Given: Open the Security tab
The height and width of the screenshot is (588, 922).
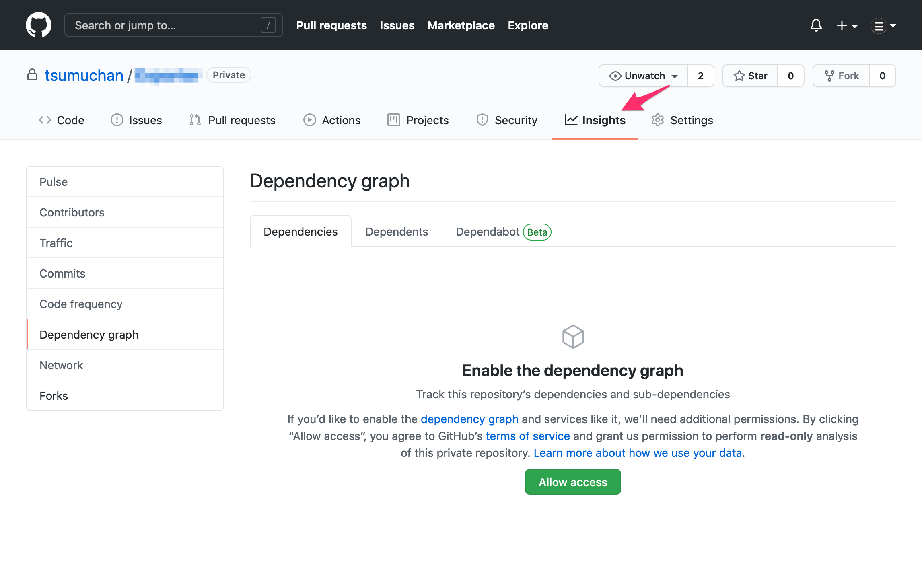Looking at the screenshot, I should point(507,120).
